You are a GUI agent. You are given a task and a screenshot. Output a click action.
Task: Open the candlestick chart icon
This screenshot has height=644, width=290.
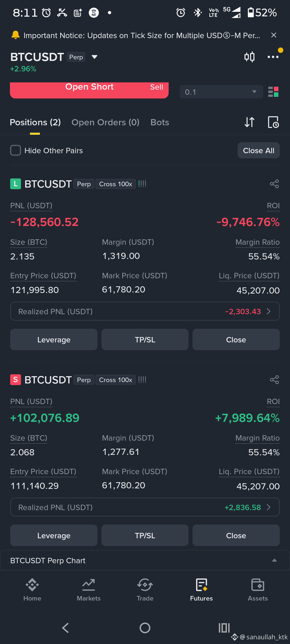pyautogui.click(x=249, y=57)
